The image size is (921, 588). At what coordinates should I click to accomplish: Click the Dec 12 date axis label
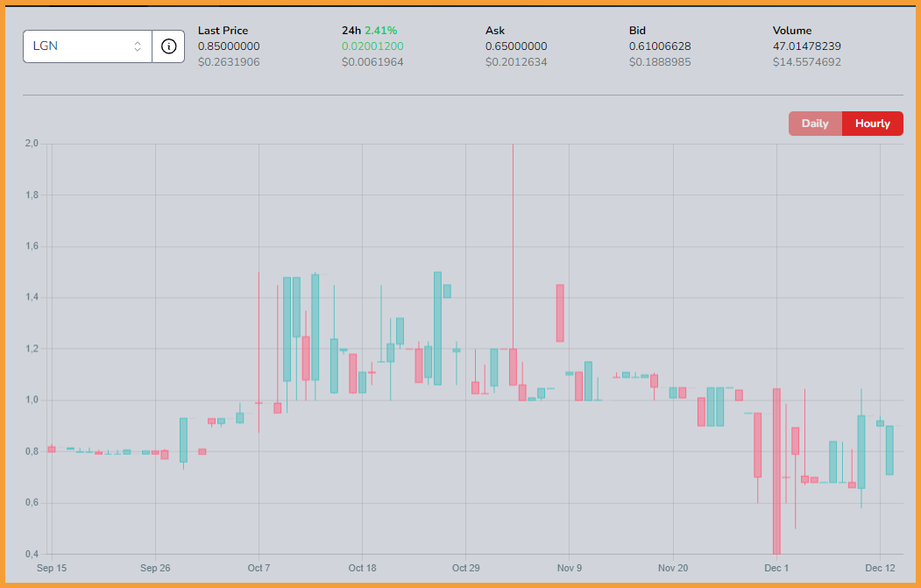tap(880, 568)
